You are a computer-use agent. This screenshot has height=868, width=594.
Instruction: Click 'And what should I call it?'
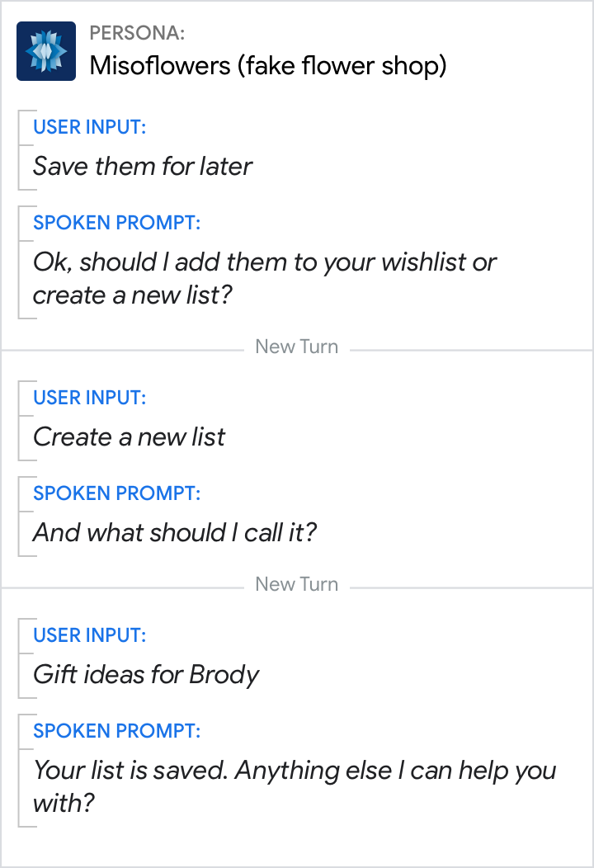point(174,532)
